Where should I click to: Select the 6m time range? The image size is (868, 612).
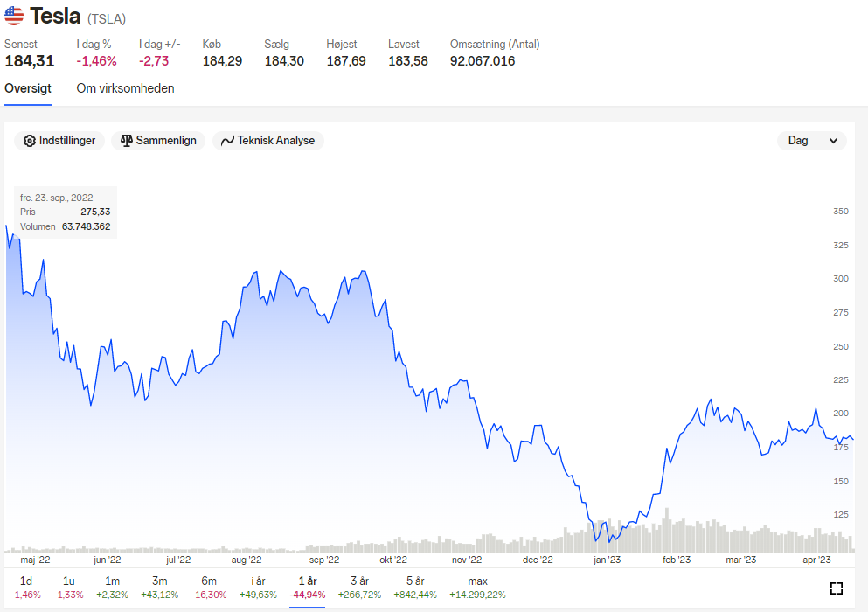[209, 588]
